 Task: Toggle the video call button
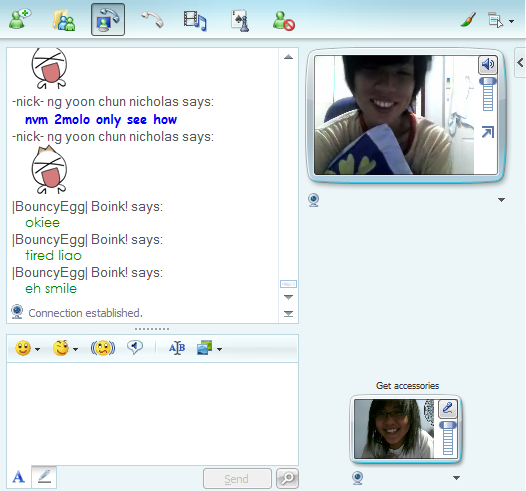108,19
